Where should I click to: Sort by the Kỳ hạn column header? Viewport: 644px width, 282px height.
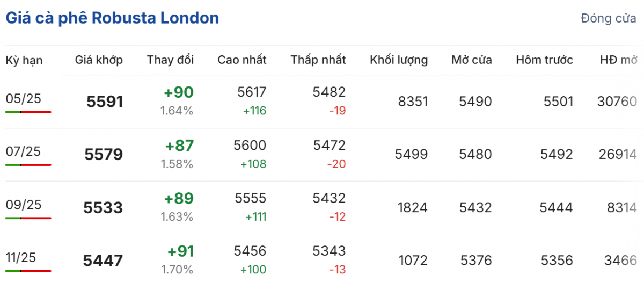pos(24,60)
